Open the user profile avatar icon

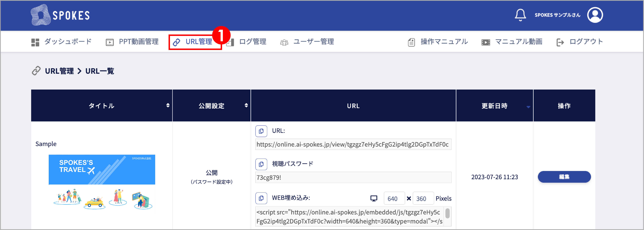click(595, 15)
